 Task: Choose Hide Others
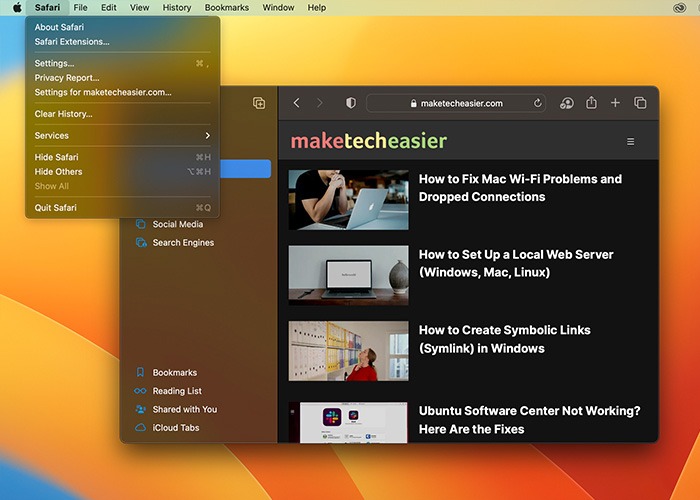pyautogui.click(x=122, y=171)
